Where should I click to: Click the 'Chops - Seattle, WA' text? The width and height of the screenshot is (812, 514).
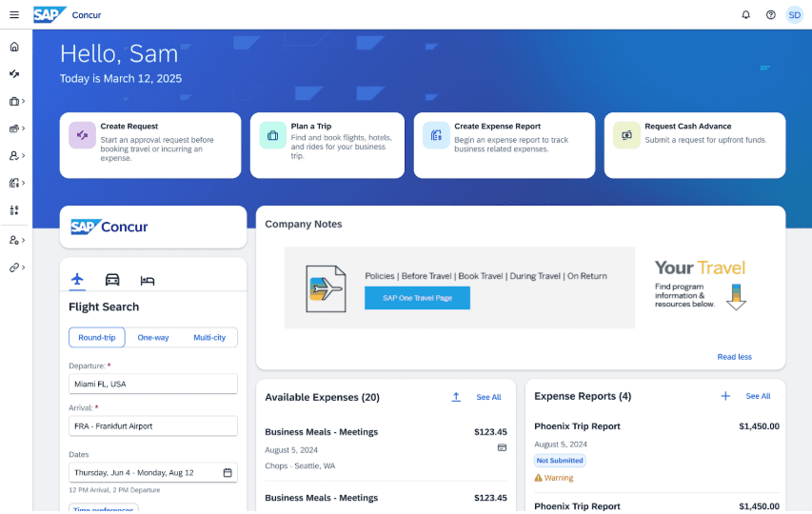pyautogui.click(x=300, y=465)
